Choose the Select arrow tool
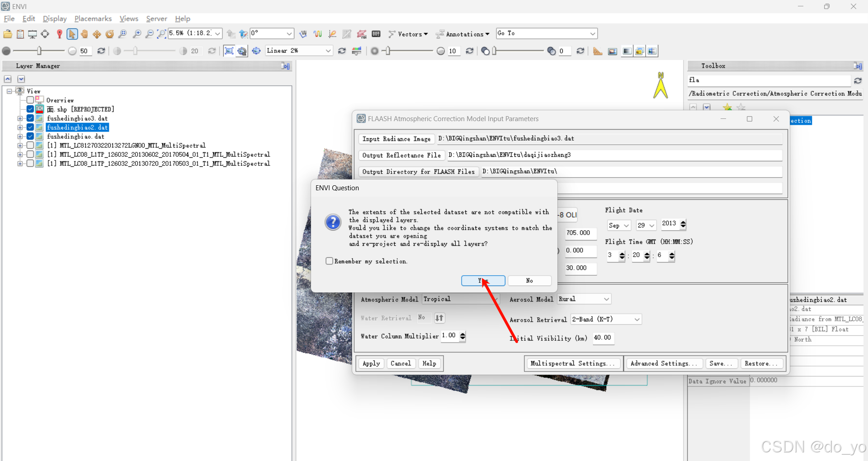This screenshot has height=461, width=868. click(x=72, y=34)
